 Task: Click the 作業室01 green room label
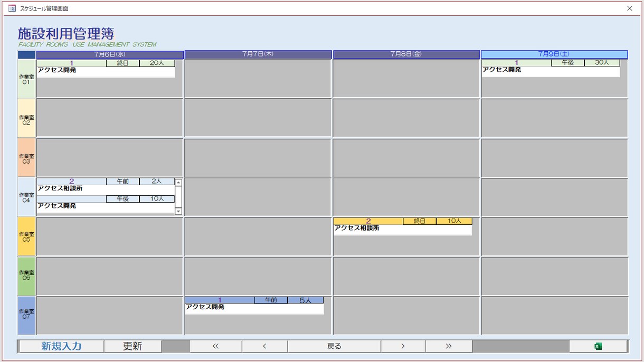[x=26, y=79]
